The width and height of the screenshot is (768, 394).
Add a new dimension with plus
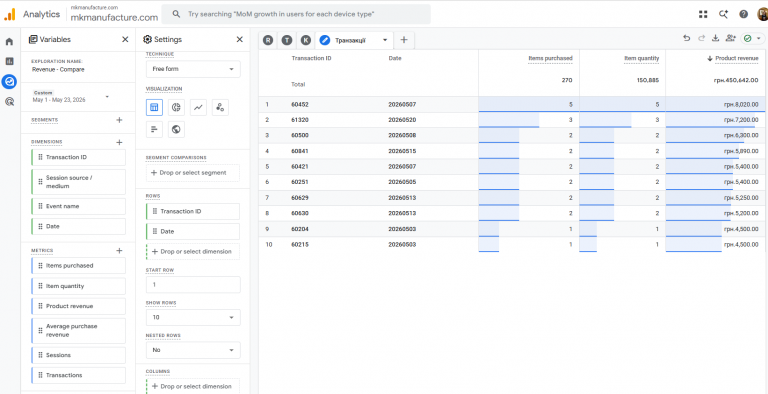click(119, 142)
